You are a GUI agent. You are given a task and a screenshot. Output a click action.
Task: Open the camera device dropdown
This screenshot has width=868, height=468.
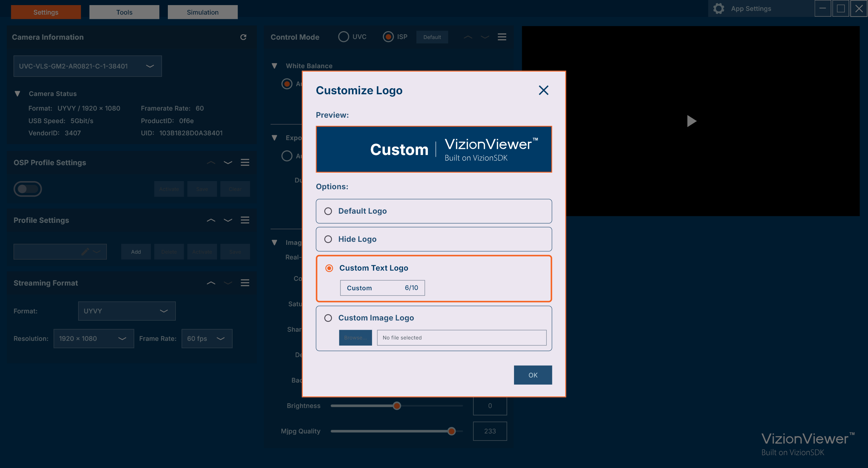point(87,66)
